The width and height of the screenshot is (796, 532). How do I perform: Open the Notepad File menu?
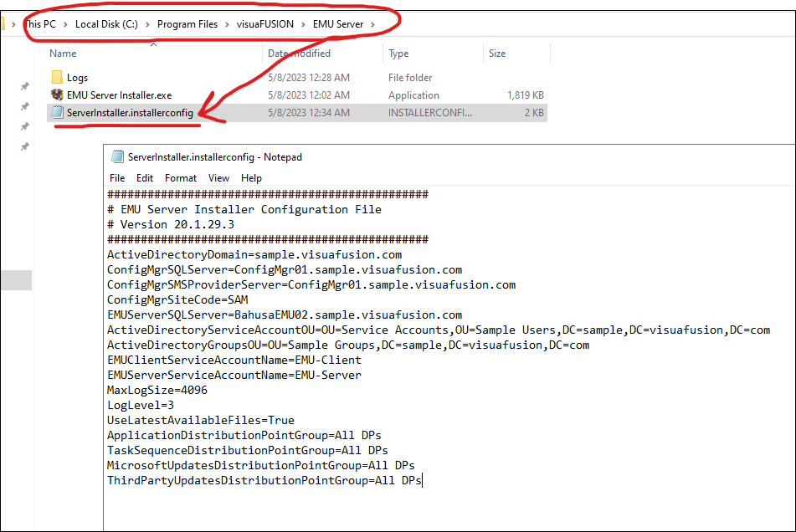coord(116,178)
